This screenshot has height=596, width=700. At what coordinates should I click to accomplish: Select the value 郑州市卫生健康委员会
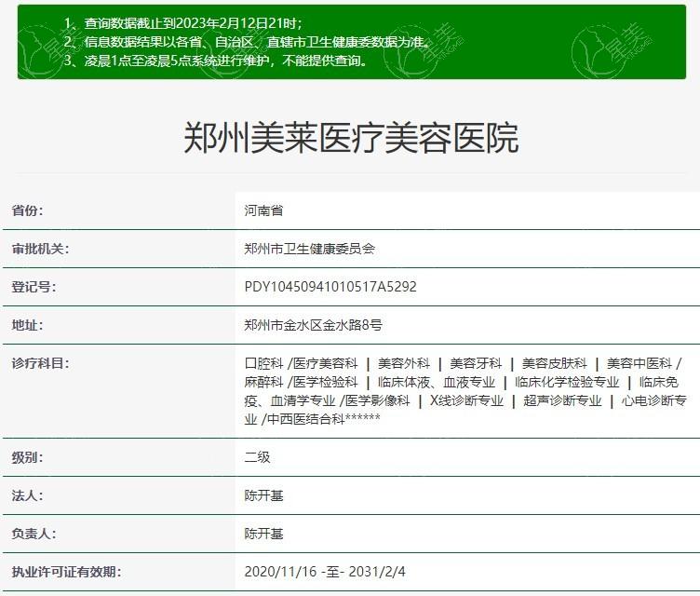click(x=309, y=249)
